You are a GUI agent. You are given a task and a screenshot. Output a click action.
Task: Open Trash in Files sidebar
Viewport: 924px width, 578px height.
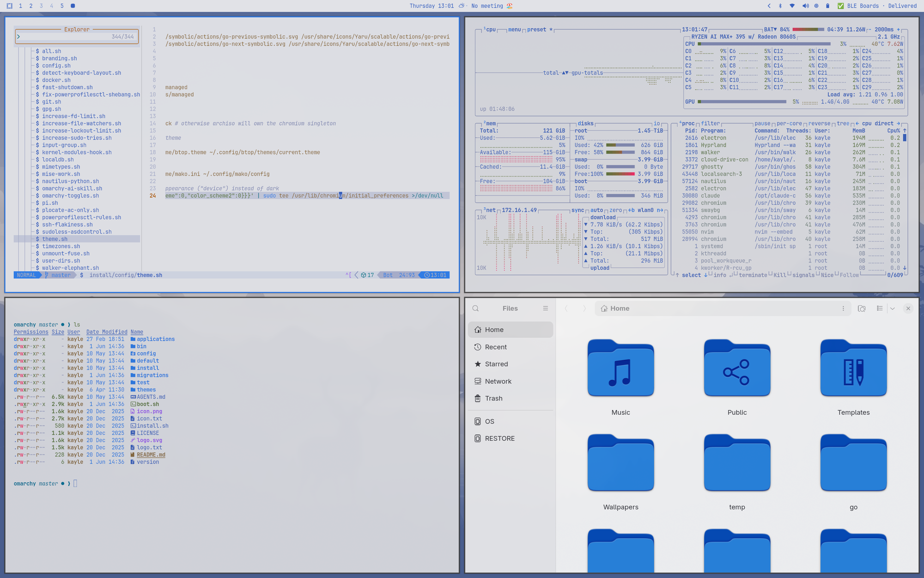[510, 398]
